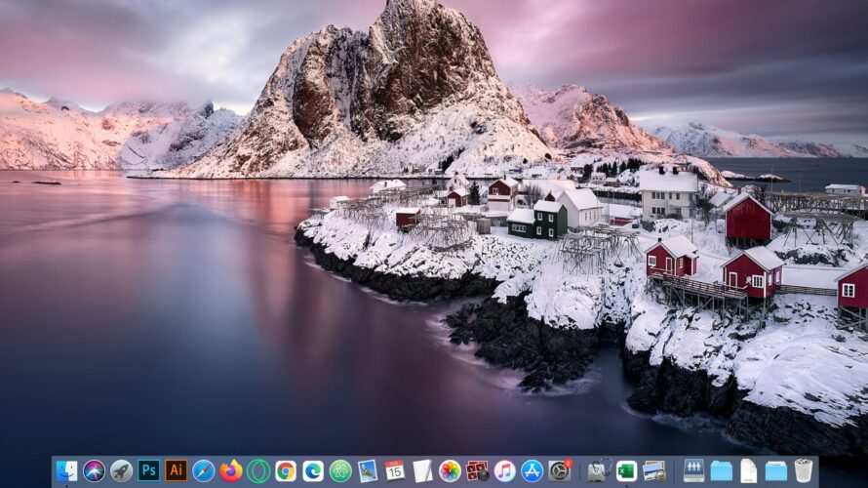The image size is (868, 488).
Task: Open System Preferences with red badge
Action: tap(560, 470)
